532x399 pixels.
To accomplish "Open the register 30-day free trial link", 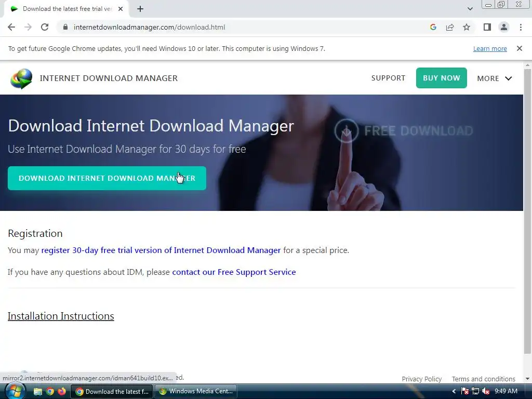I will click(161, 250).
